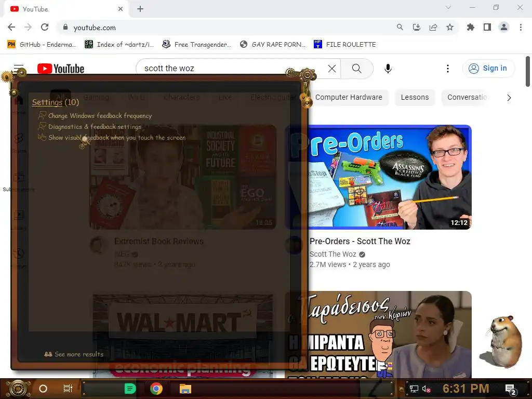
Task: Open the Chrome profile avatar
Action: (x=504, y=27)
